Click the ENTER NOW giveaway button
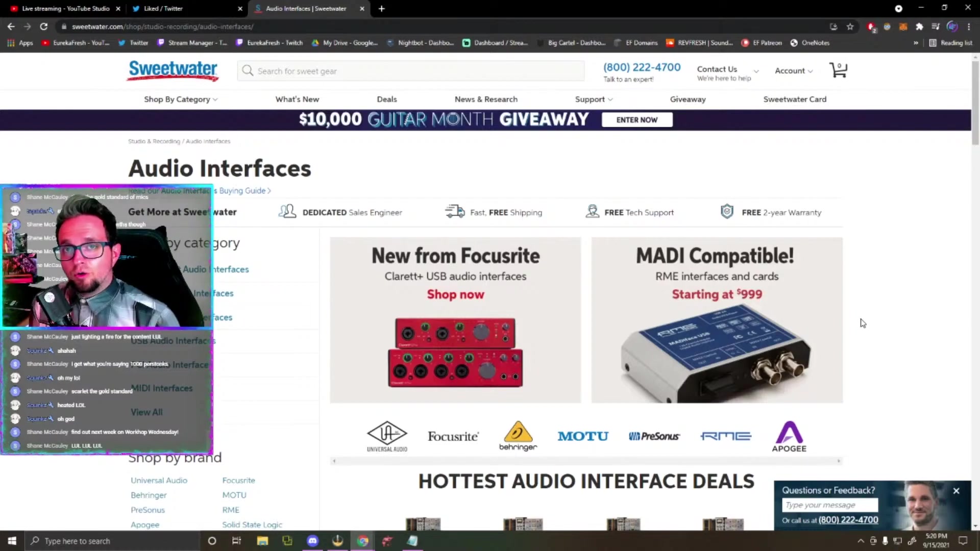The width and height of the screenshot is (980, 551). click(x=636, y=120)
